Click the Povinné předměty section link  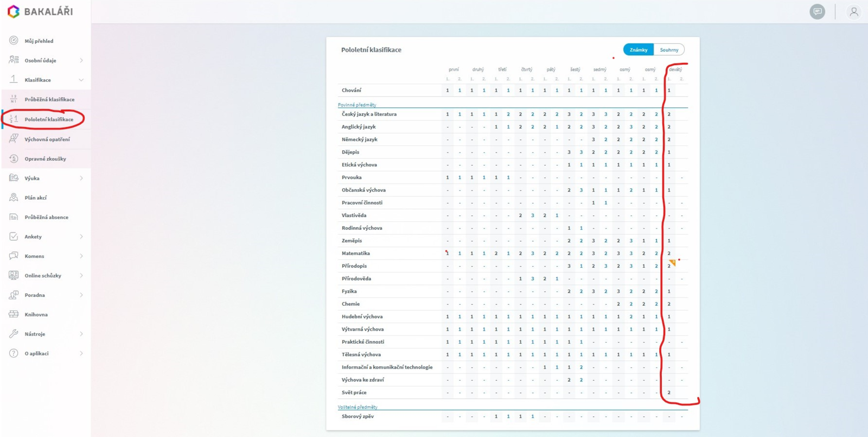coord(357,105)
